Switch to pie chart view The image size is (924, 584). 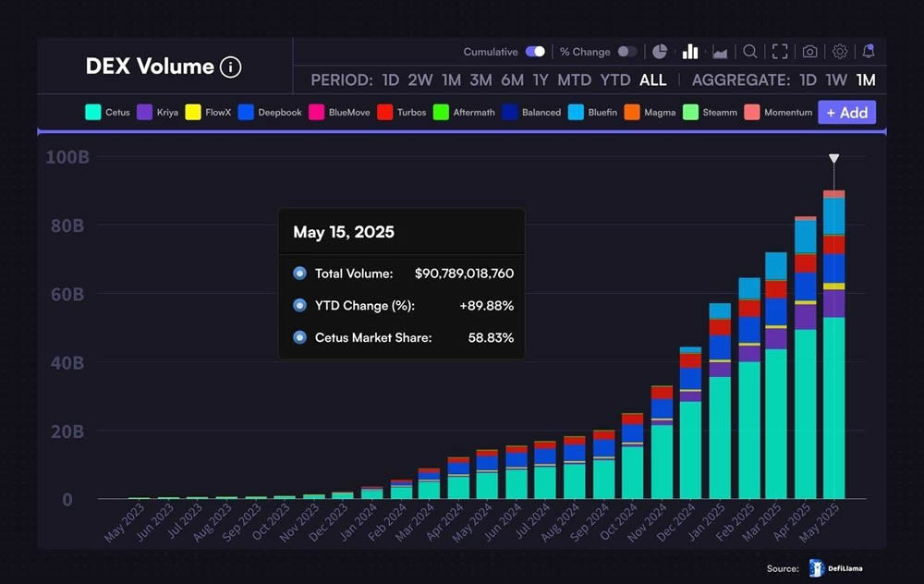click(x=660, y=52)
